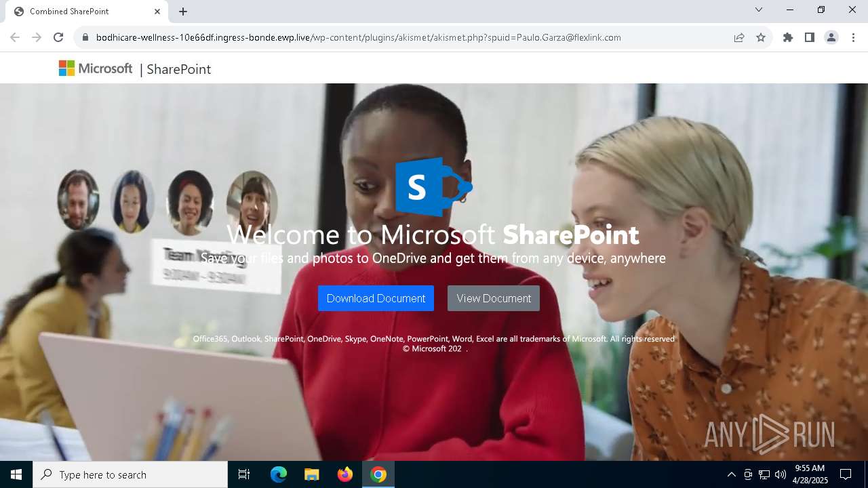Click the first man's avatar circle
The image size is (868, 488).
78,199
